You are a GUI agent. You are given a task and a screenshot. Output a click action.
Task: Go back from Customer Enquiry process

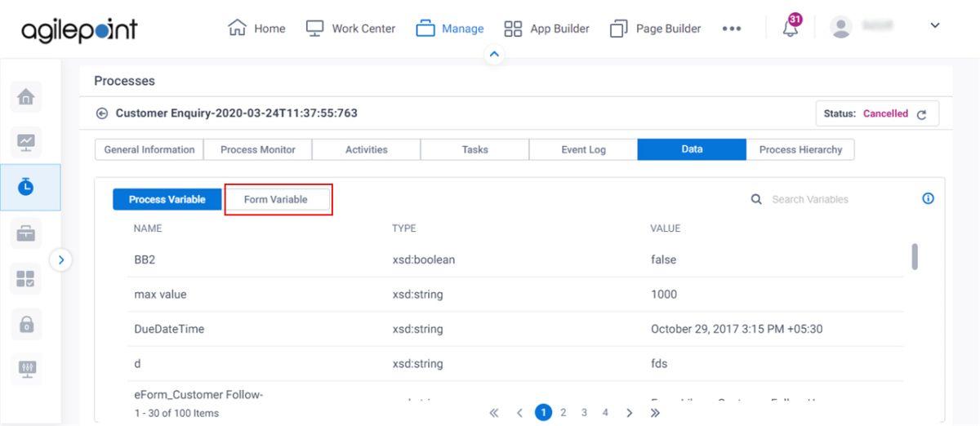coord(102,113)
